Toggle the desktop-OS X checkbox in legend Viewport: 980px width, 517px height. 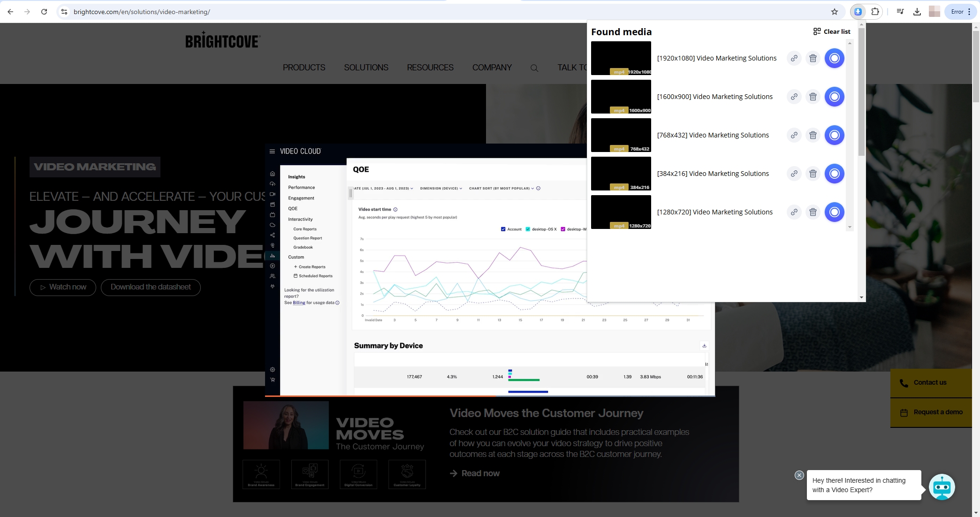click(x=527, y=228)
